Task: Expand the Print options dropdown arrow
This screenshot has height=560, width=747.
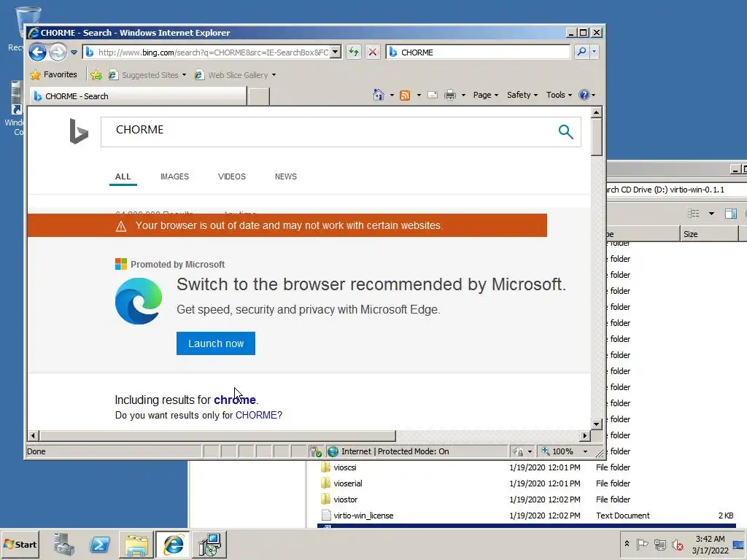Action: click(x=463, y=96)
